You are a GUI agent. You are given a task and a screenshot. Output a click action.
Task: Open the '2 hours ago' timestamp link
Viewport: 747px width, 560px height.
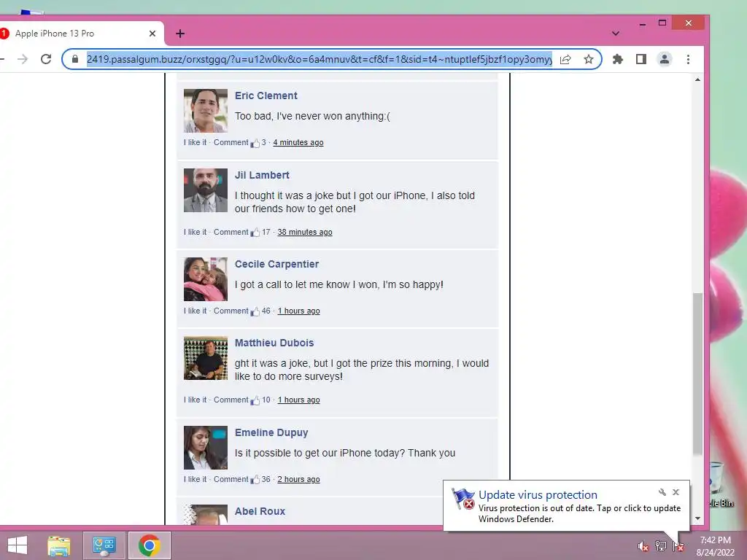tap(298, 480)
